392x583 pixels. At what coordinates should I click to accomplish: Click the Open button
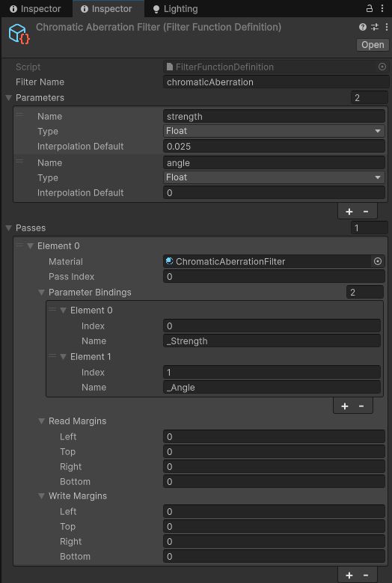pos(373,45)
